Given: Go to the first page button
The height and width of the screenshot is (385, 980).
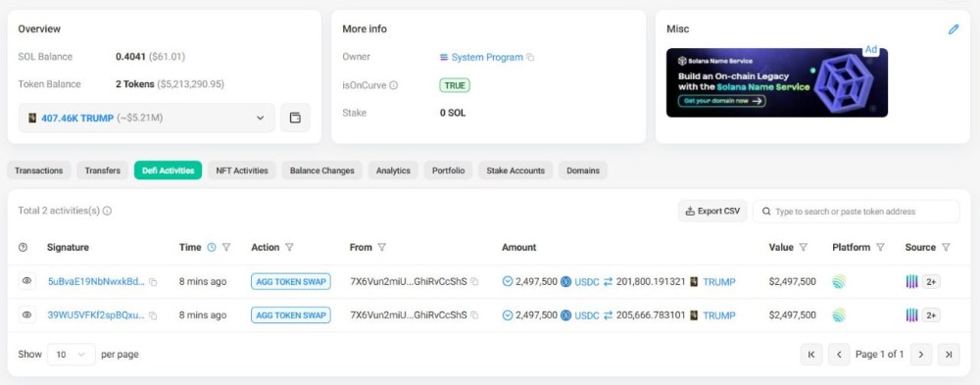Looking at the screenshot, I should coord(811,355).
